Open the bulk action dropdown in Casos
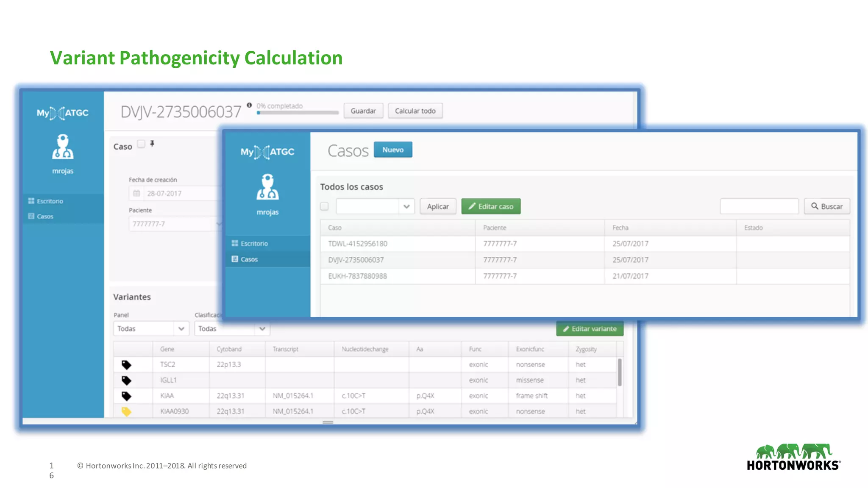 375,206
